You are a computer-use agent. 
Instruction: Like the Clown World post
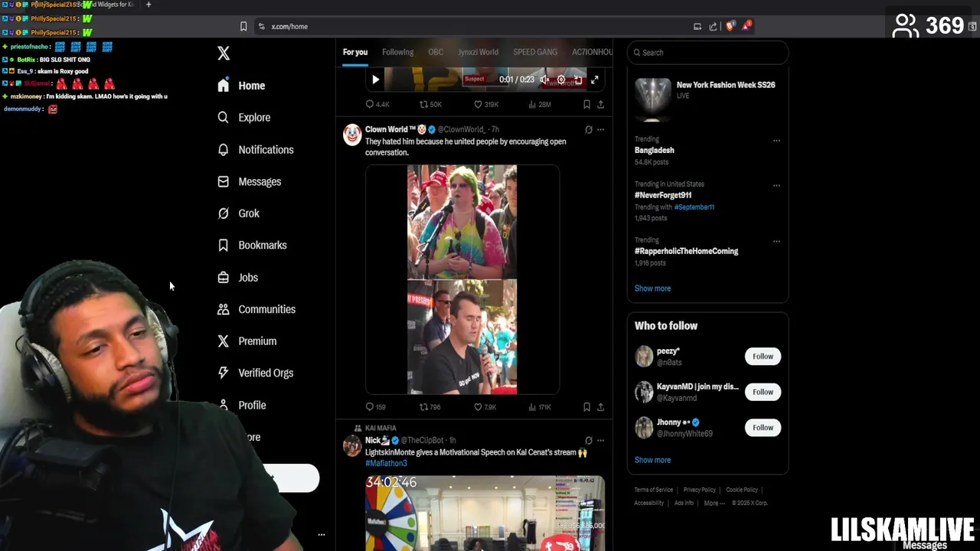[485, 407]
